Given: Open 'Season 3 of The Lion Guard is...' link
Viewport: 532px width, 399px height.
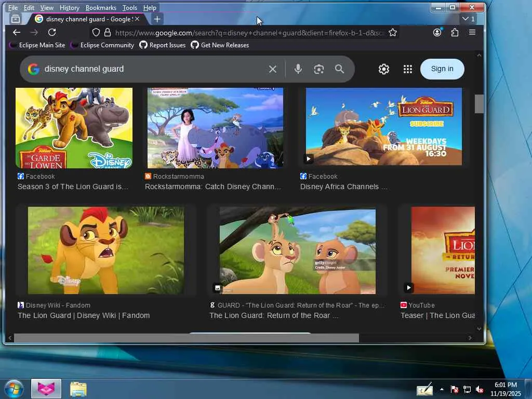Looking at the screenshot, I should pyautogui.click(x=73, y=187).
